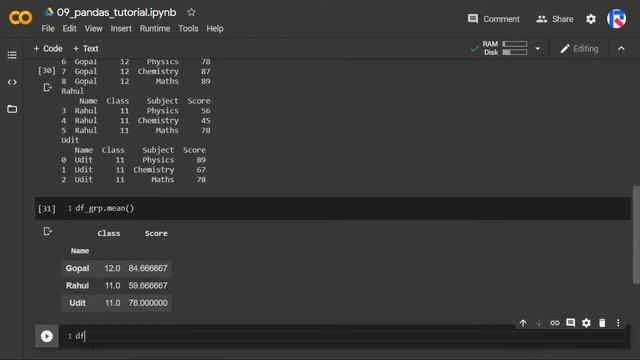
Task: Select the Gopal row in mean table
Action: [116, 268]
